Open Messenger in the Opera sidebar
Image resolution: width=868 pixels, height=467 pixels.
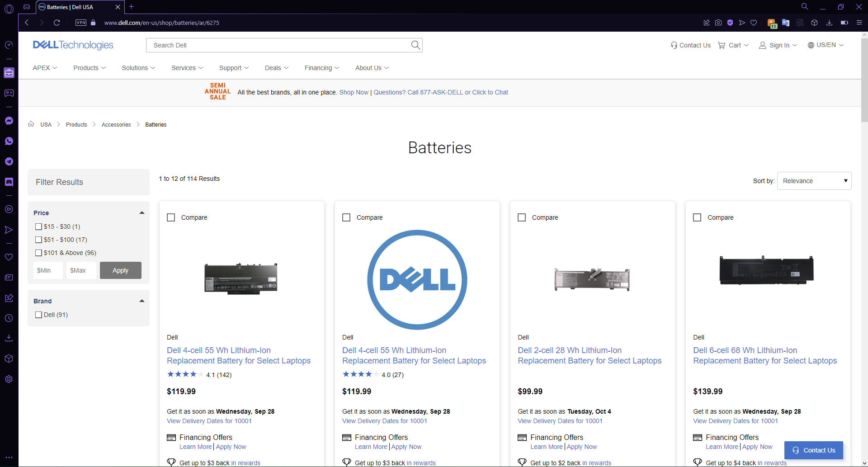coord(9,121)
